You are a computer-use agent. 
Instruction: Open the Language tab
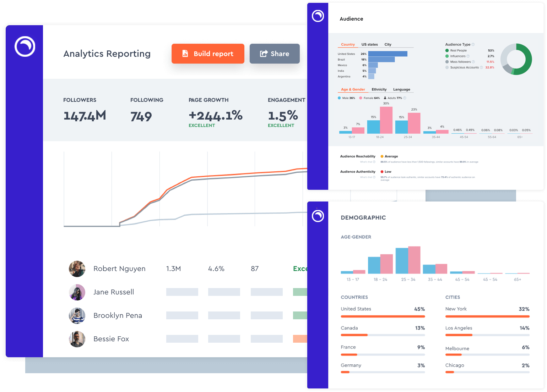[401, 89]
